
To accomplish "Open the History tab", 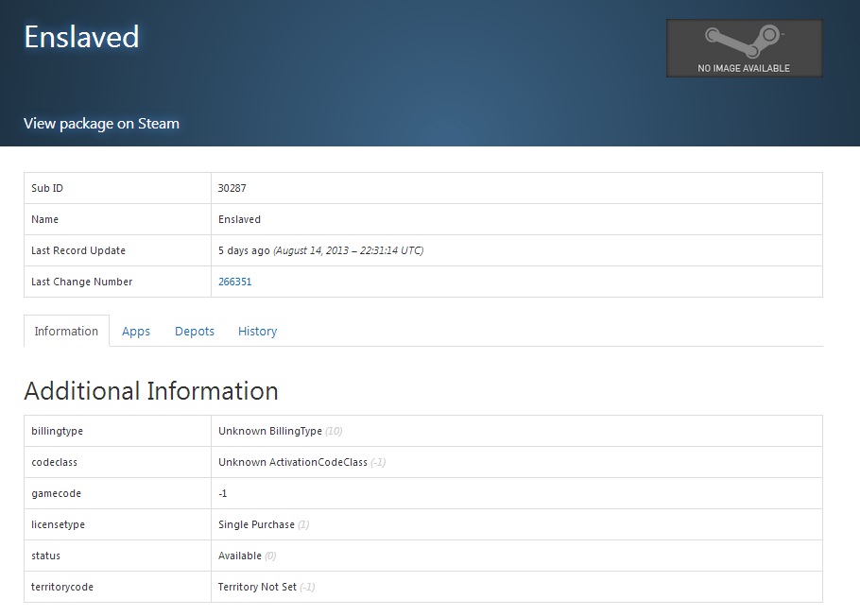I will coord(257,332).
